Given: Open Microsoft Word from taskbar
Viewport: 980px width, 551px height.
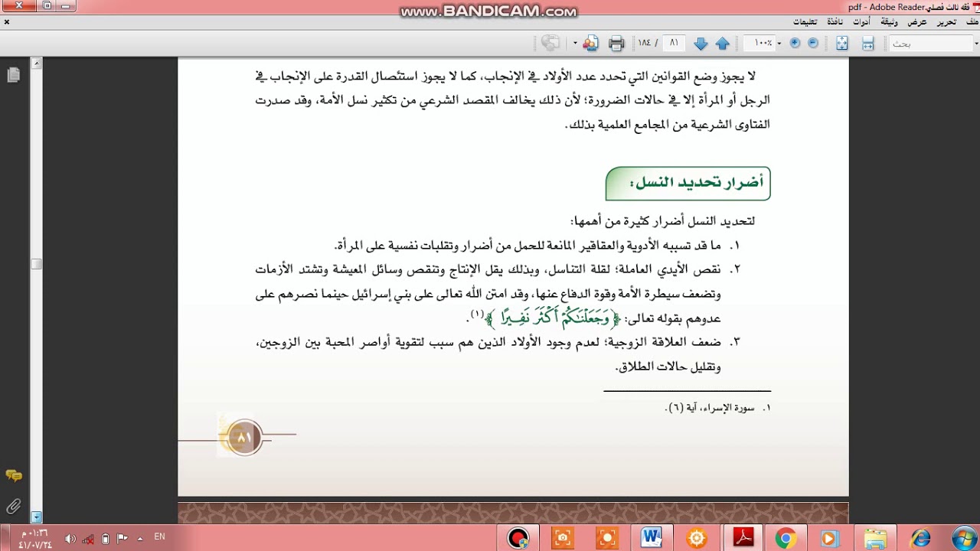Looking at the screenshot, I should click(x=652, y=538).
